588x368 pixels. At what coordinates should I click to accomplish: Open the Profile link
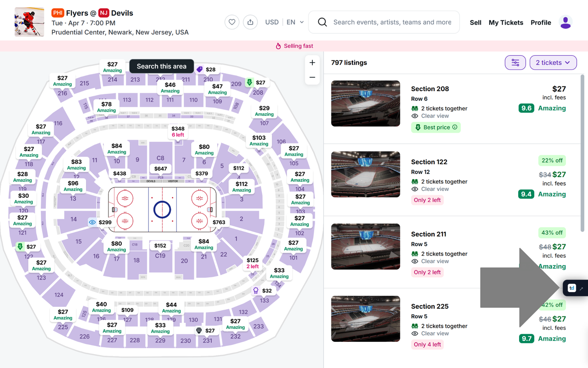pyautogui.click(x=541, y=23)
